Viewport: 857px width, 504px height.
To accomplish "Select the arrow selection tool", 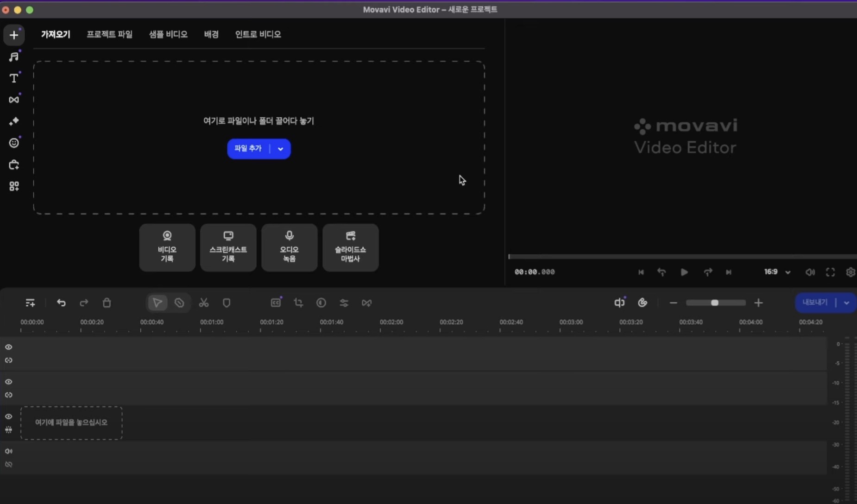I will [158, 303].
